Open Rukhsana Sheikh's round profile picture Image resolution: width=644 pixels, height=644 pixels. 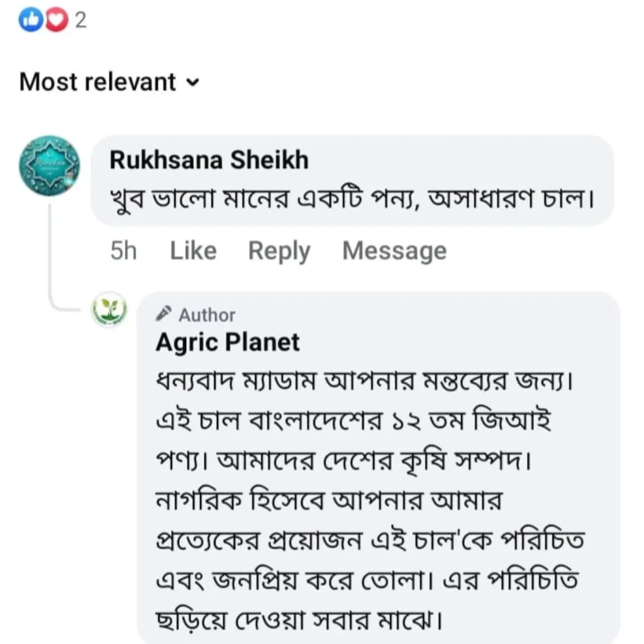coord(50,166)
